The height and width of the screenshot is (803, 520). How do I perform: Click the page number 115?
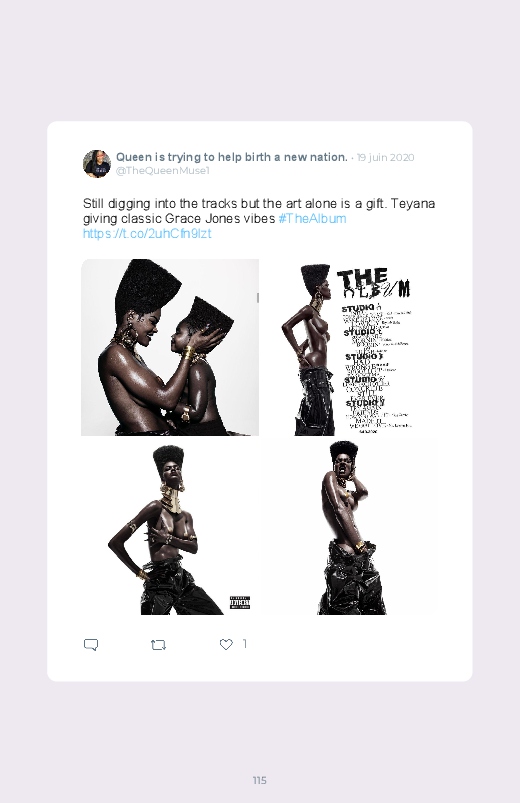click(x=260, y=780)
